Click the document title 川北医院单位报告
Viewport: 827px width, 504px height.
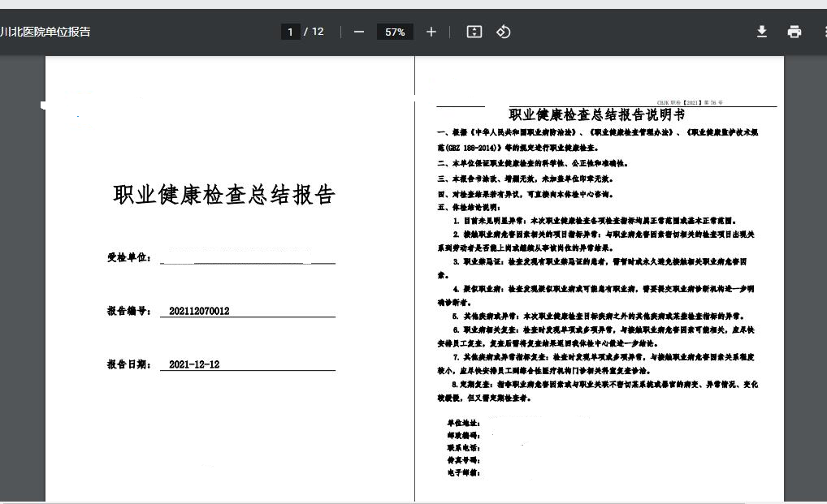[45, 32]
